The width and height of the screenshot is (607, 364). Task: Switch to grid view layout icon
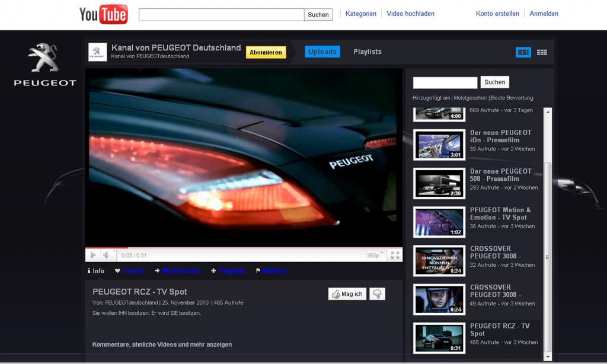[542, 52]
